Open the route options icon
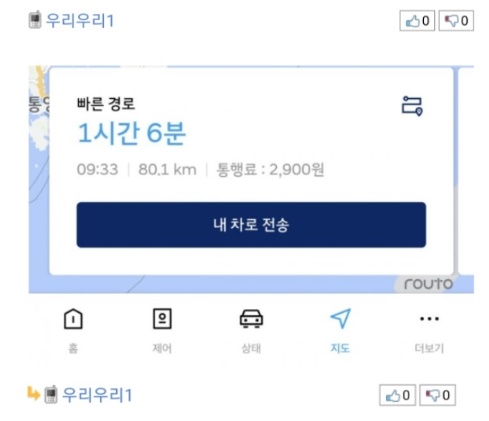The width and height of the screenshot is (489, 421). tap(412, 106)
